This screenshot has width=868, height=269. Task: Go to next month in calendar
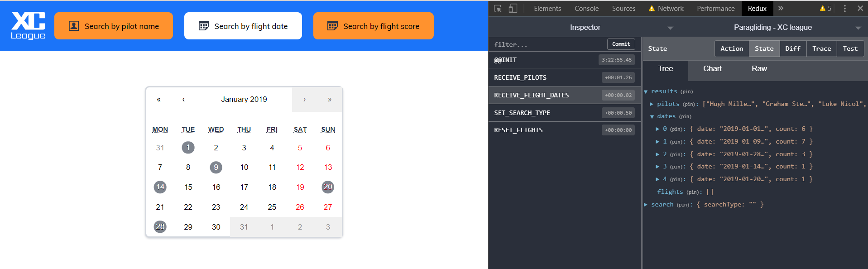coord(304,99)
